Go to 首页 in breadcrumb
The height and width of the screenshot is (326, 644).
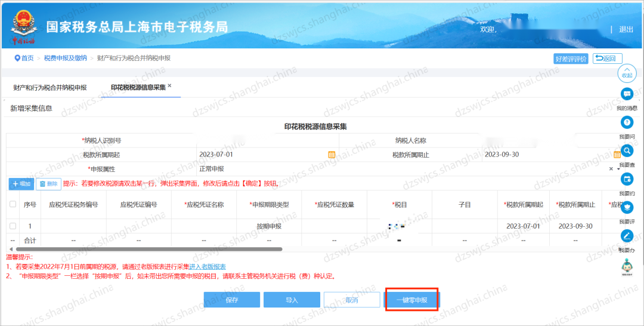tap(27, 59)
